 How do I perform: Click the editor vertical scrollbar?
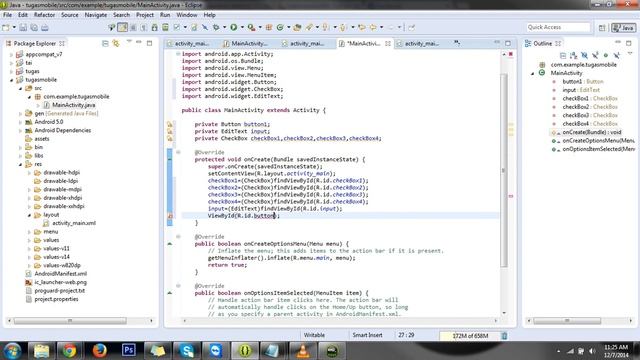[504, 170]
